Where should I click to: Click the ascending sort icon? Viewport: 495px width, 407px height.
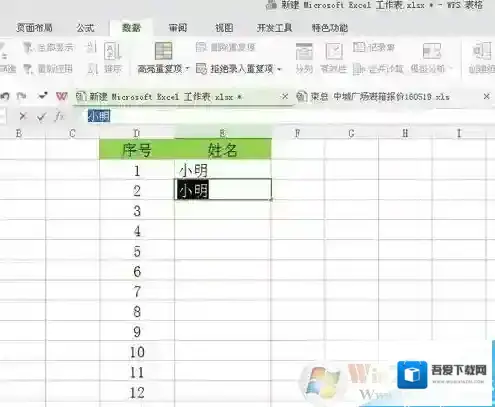91,47
